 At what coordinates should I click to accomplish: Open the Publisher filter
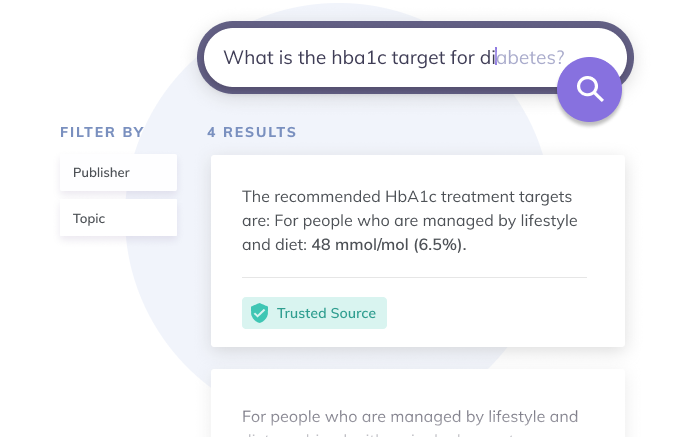(118, 172)
